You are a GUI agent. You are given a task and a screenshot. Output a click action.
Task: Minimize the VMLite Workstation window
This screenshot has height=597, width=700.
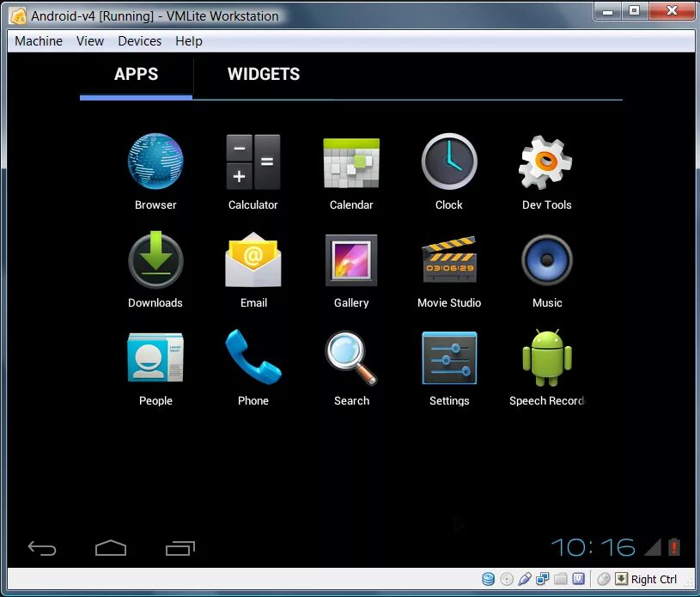coord(607,10)
